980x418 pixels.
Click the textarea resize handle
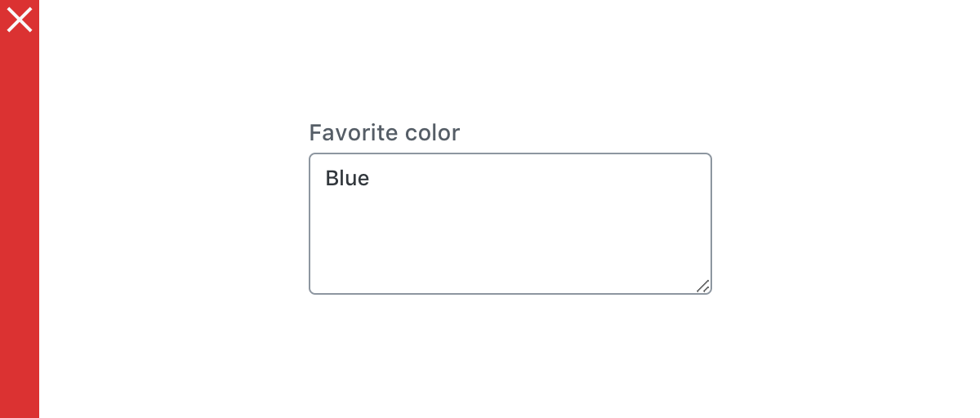tap(702, 285)
